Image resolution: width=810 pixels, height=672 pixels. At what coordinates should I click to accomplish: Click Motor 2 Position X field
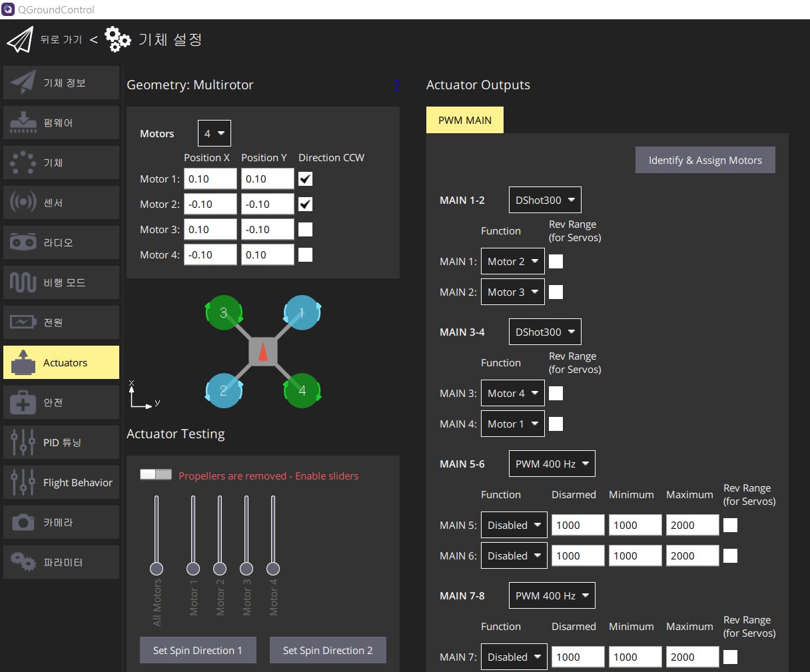[x=210, y=204]
